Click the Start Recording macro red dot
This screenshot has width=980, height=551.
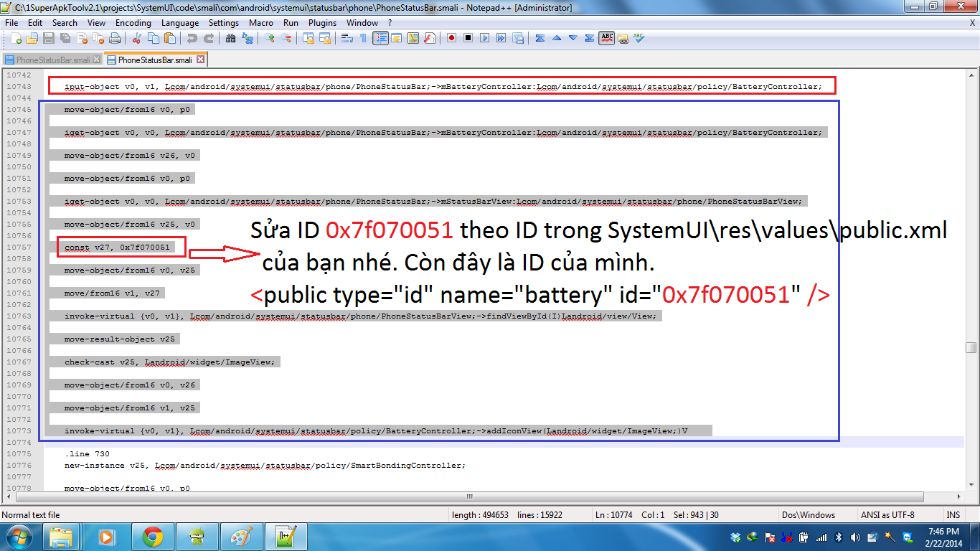coord(451,38)
